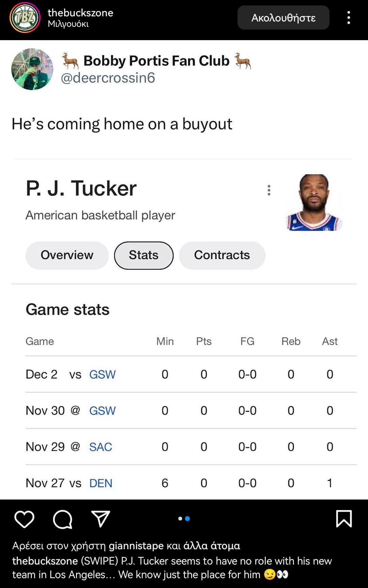Image resolution: width=368 pixels, height=588 pixels.
Task: Open giannistape profile from likes line
Action: [x=136, y=546]
